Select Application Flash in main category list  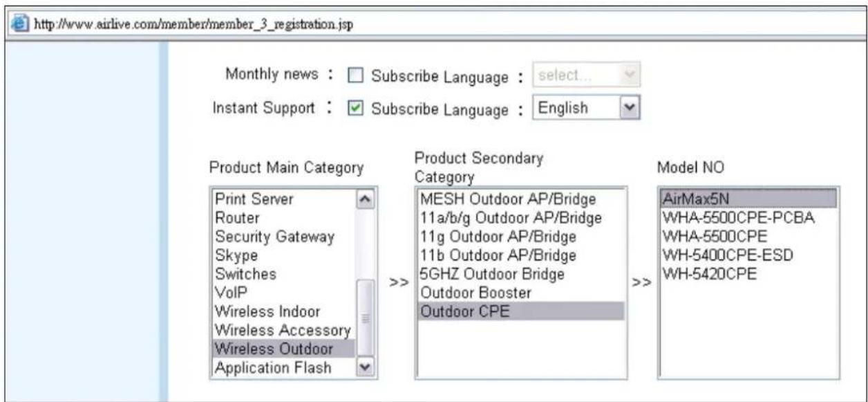[x=284, y=367]
